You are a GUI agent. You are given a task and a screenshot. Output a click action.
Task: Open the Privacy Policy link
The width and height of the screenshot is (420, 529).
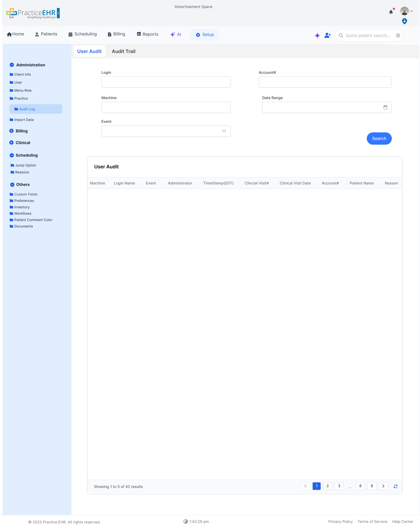click(x=341, y=521)
